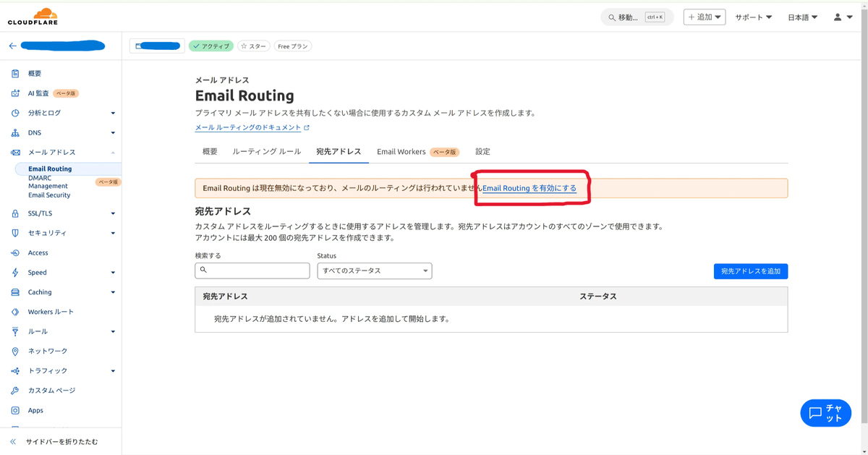The image size is (868, 455).
Task: Click the DNS network icon
Action: pos(15,132)
